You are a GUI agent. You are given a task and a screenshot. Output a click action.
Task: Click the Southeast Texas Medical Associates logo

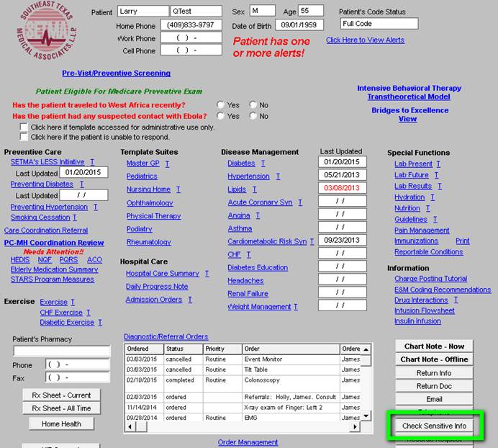click(46, 30)
